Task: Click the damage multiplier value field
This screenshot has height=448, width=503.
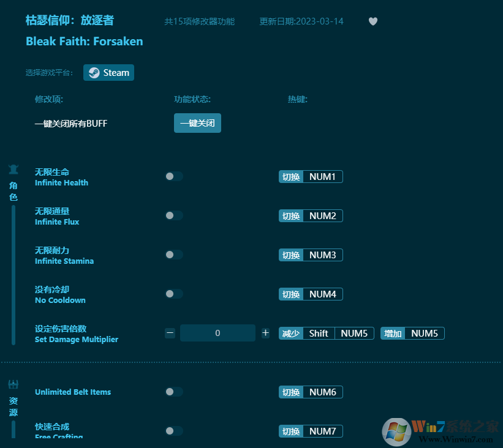Action: [x=217, y=333]
